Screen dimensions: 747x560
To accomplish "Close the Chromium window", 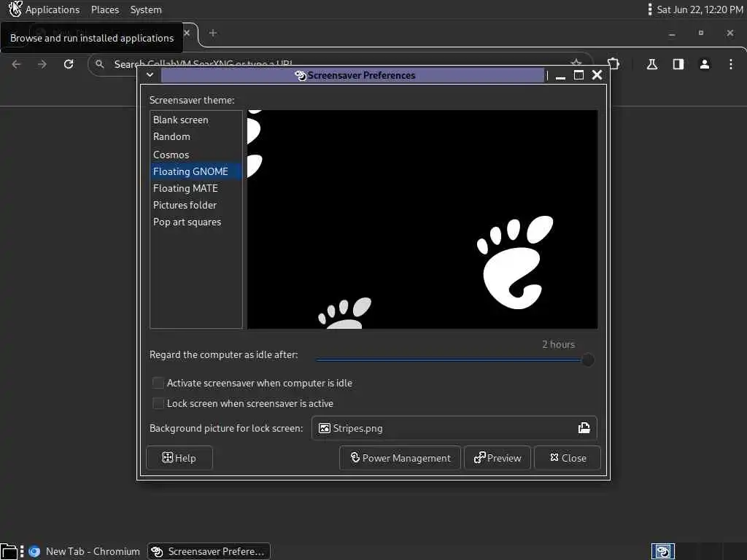I will (729, 33).
